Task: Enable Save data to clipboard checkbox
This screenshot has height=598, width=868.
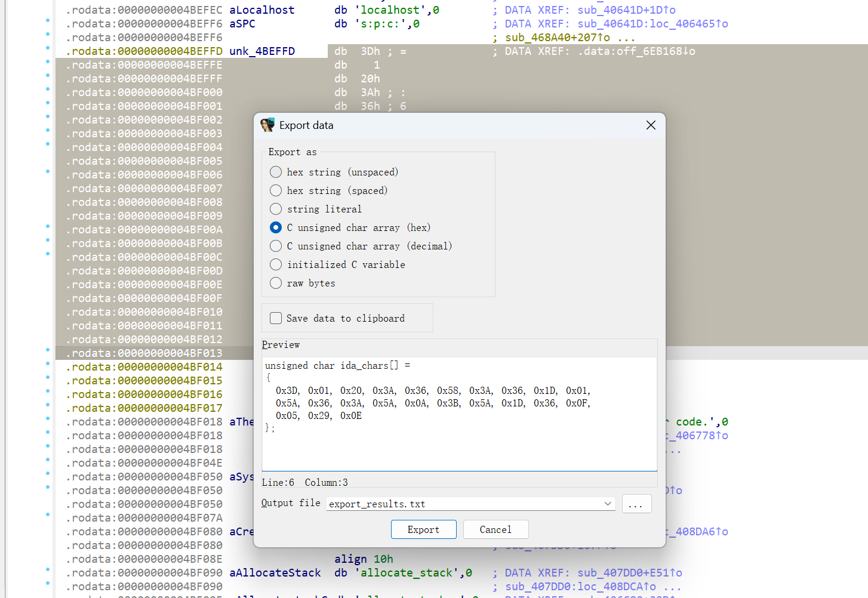Action: pos(276,319)
